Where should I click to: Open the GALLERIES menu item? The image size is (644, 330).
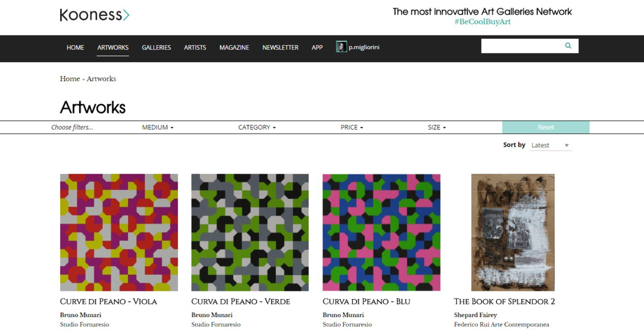coord(156,48)
